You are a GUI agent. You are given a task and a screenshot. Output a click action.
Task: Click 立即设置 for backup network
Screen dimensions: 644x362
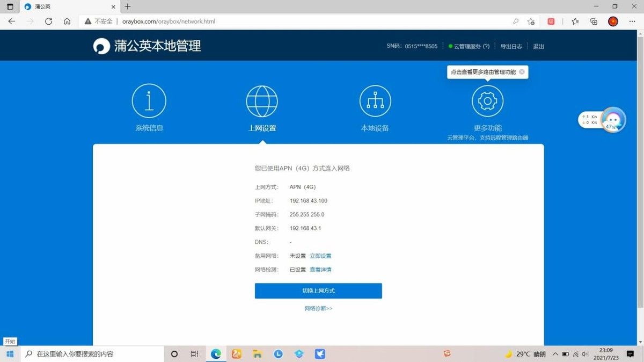pos(320,256)
